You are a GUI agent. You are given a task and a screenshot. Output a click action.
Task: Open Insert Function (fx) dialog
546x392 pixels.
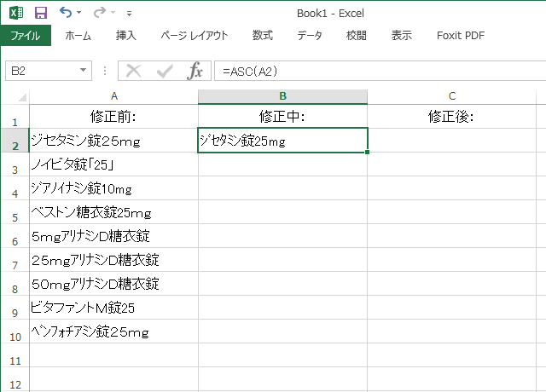(x=195, y=71)
